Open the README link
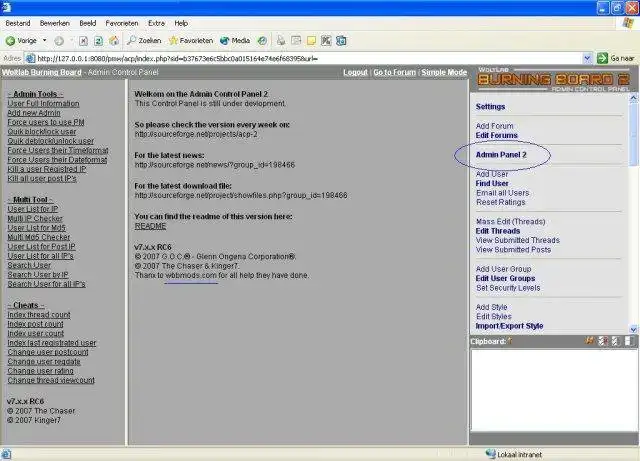The height and width of the screenshot is (461, 640). 150,226
